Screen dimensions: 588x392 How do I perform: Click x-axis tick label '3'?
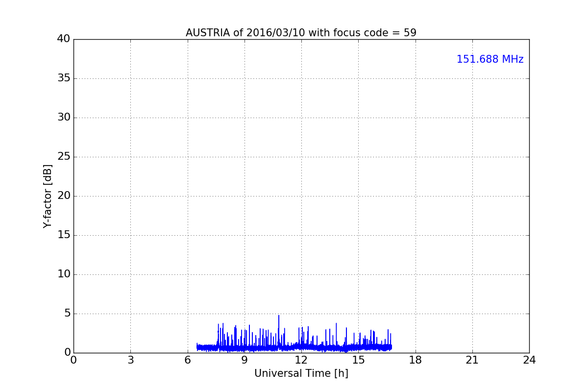tap(130, 360)
